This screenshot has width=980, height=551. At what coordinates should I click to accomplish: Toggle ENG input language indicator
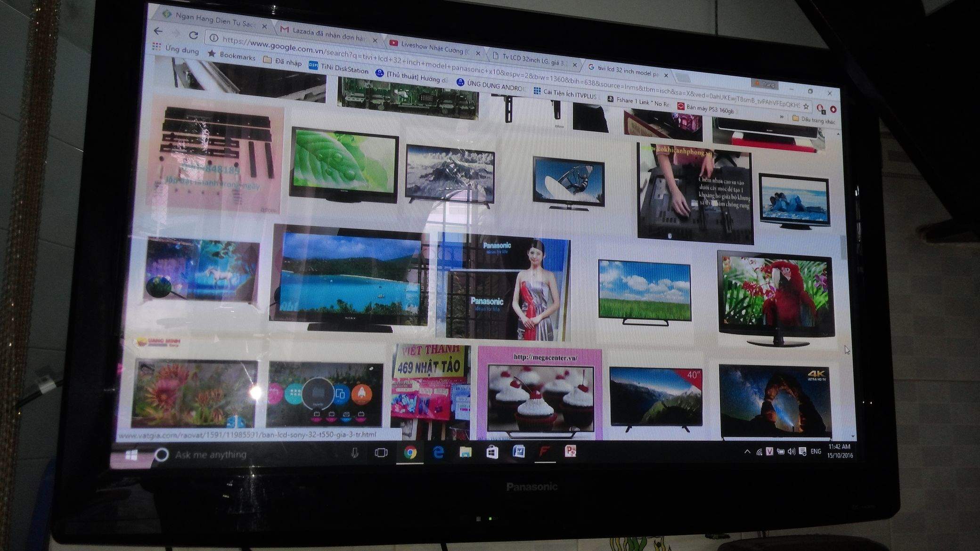(816, 451)
